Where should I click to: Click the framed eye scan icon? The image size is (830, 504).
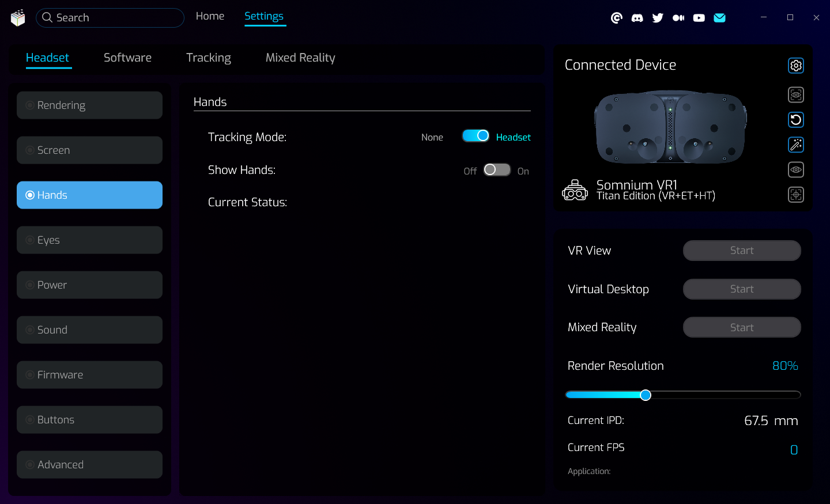tap(795, 94)
